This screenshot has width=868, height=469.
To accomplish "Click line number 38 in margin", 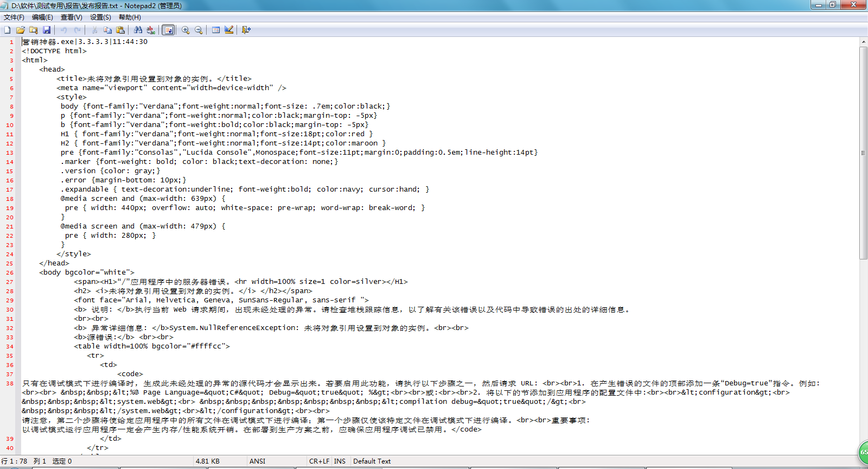I will (x=10, y=383).
